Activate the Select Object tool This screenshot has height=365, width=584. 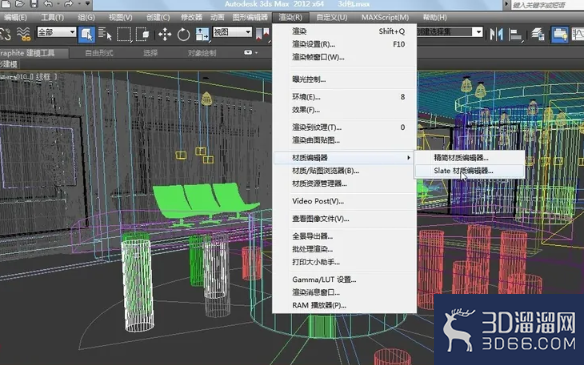pos(86,34)
